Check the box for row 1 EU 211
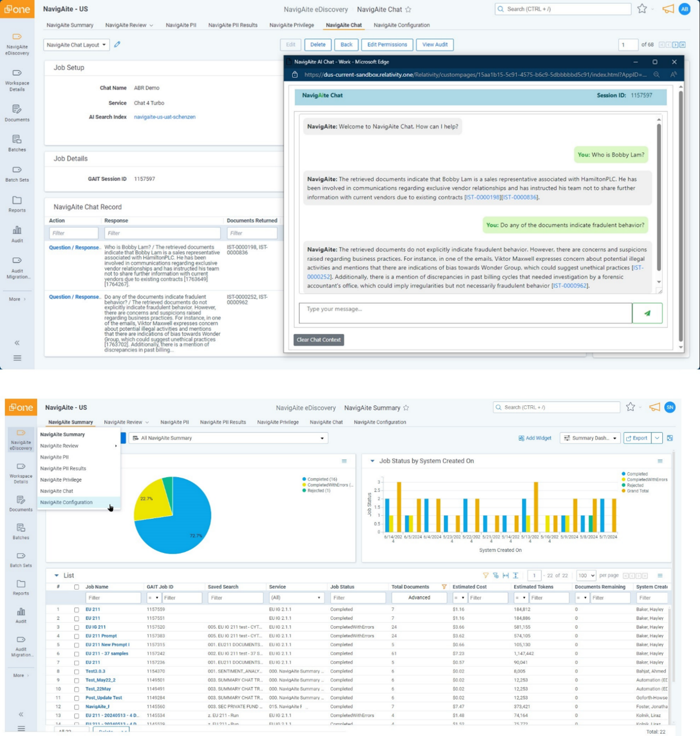700x736 pixels. point(76,609)
